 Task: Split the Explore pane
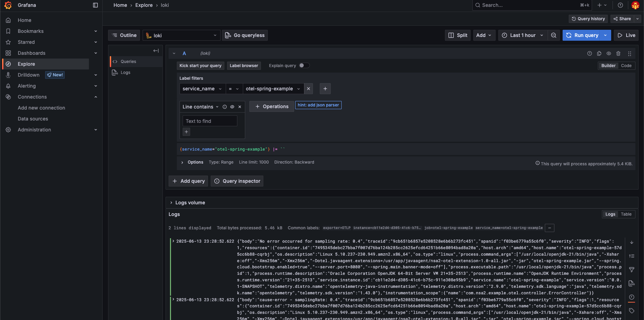pos(458,35)
